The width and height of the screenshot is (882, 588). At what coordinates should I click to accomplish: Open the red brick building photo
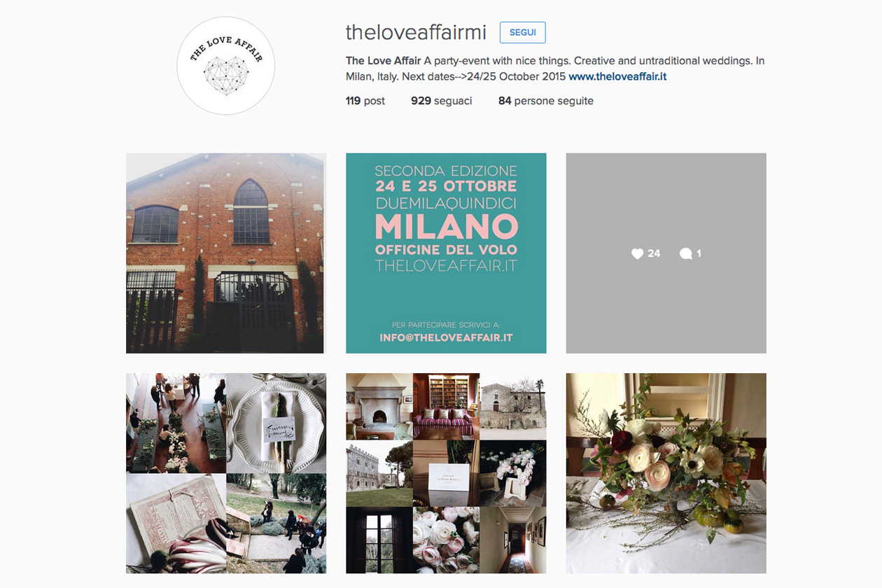tap(226, 253)
